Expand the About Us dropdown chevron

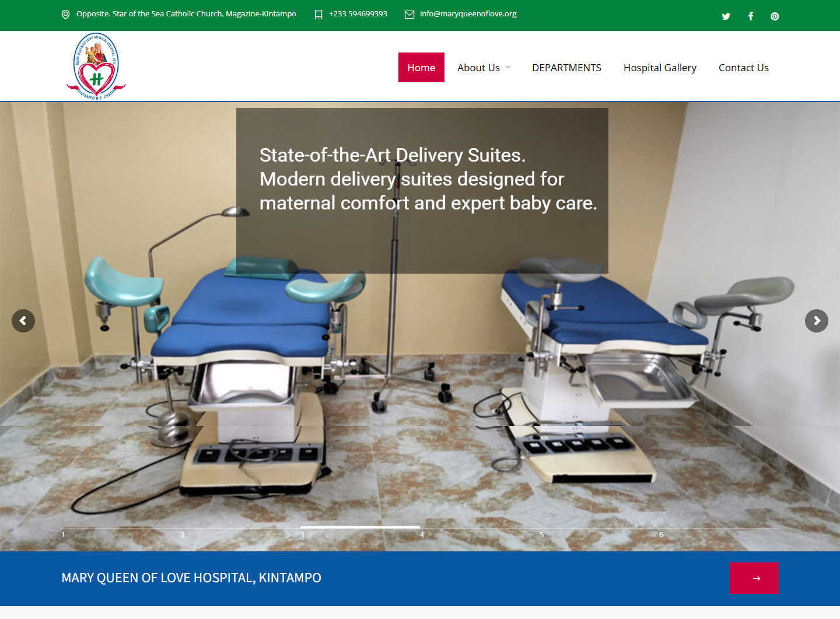(508, 68)
